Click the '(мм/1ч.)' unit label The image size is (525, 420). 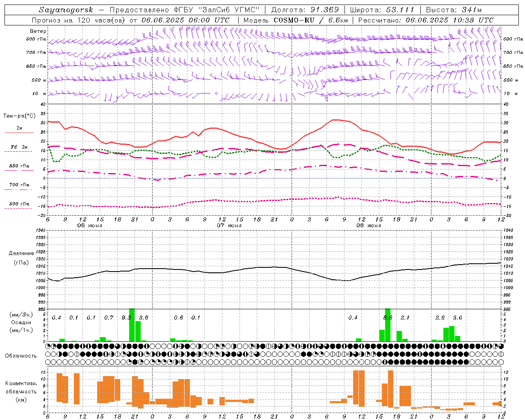pos(21,330)
